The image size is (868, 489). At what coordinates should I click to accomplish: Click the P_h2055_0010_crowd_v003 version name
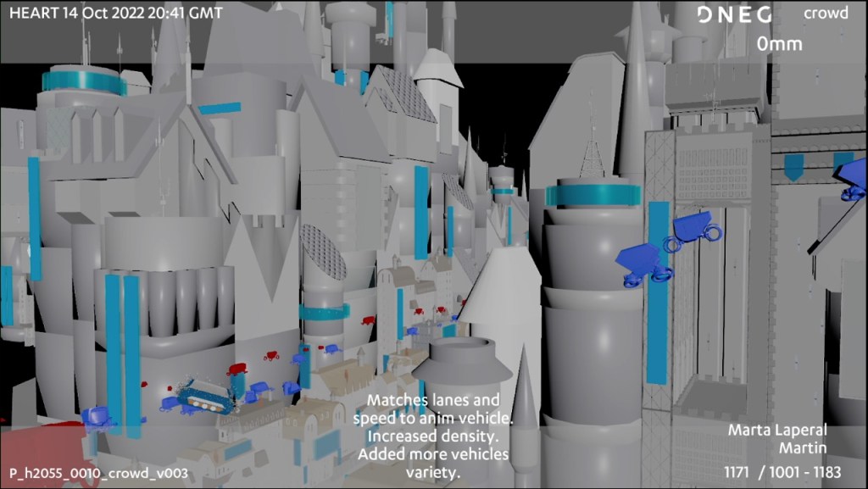(98, 473)
